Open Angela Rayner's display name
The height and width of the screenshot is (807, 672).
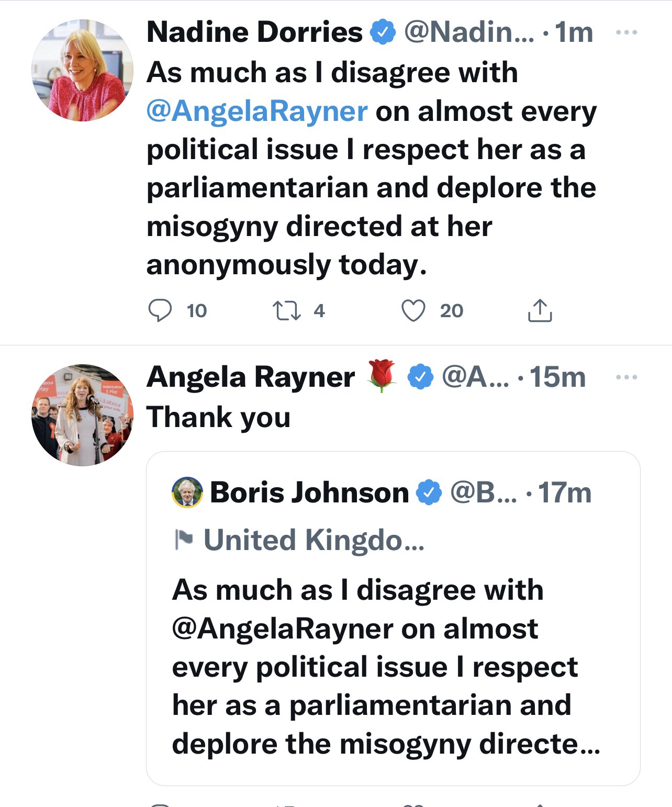[x=251, y=377]
